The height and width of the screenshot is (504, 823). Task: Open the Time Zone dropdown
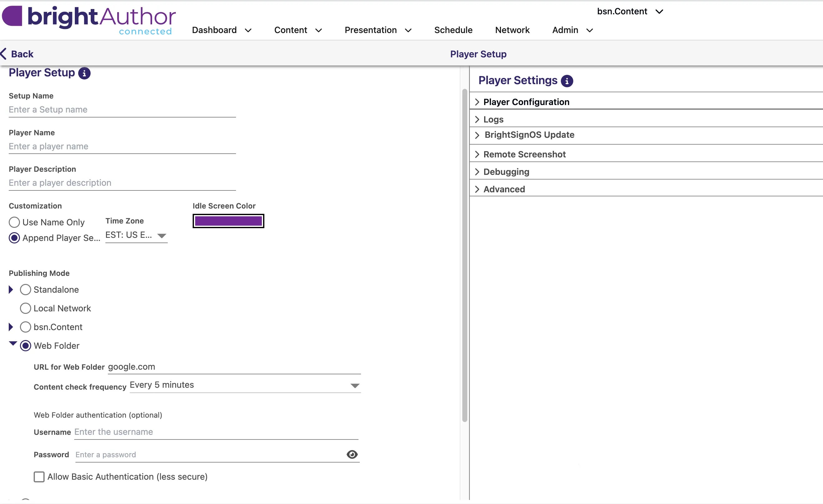click(136, 235)
